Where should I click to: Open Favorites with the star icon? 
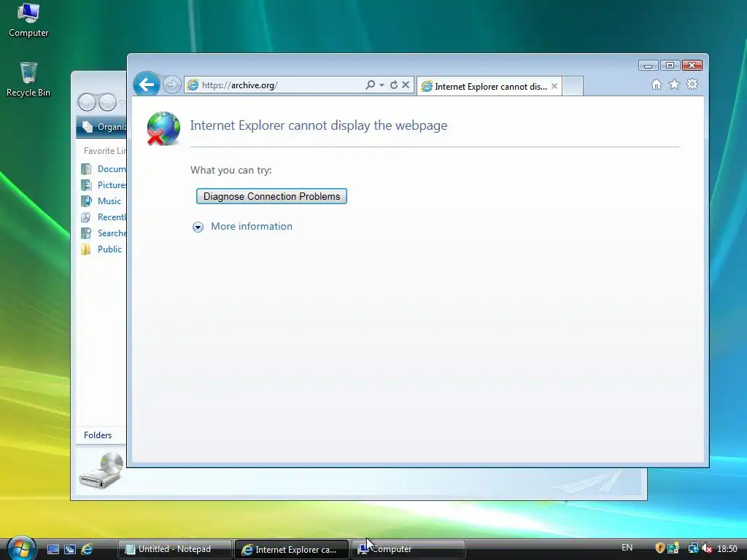click(674, 85)
